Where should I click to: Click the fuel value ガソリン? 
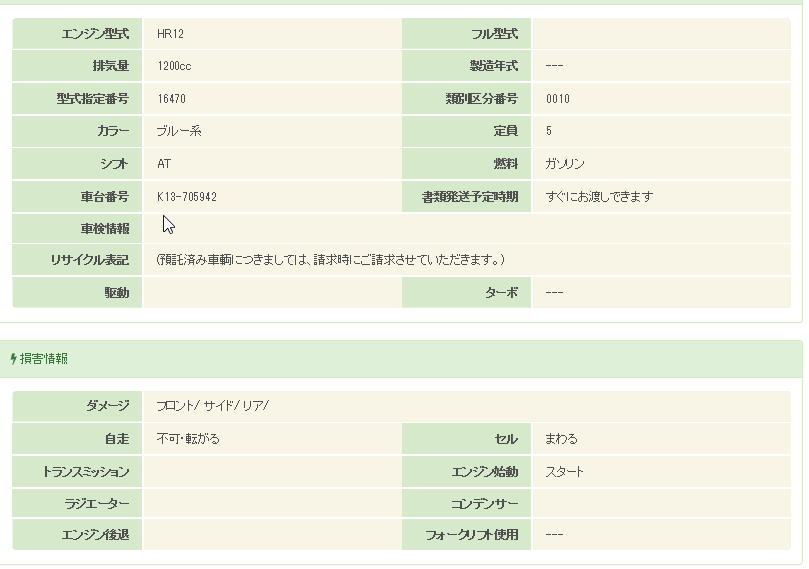pos(565,164)
